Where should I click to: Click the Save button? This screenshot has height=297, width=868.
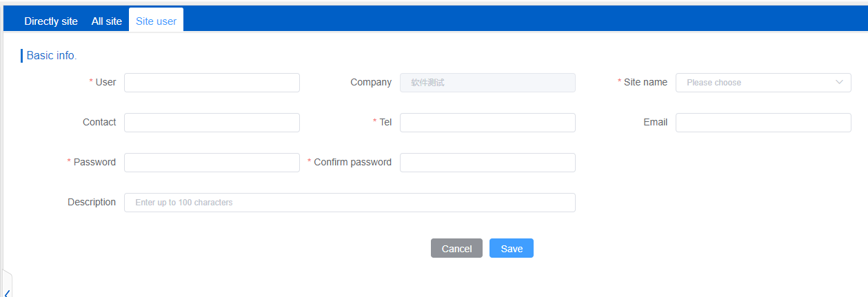[511, 248]
